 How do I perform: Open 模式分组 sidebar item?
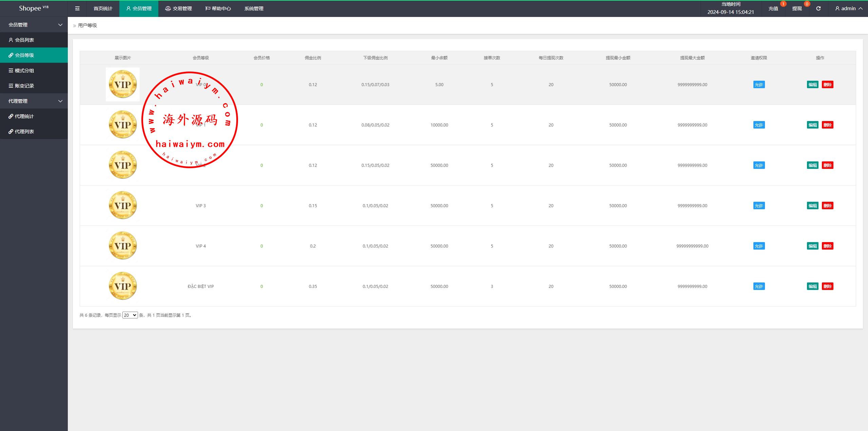[x=24, y=71]
